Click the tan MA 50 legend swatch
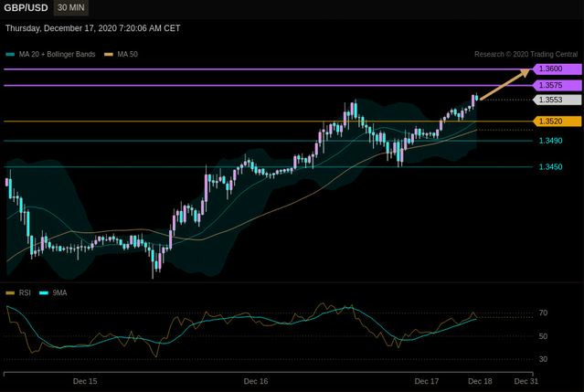 [109, 54]
